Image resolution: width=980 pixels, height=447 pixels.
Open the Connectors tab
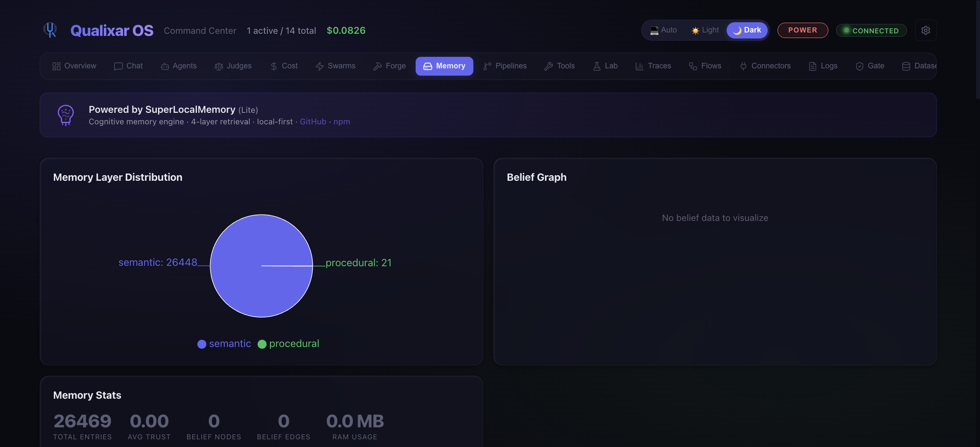pos(765,66)
